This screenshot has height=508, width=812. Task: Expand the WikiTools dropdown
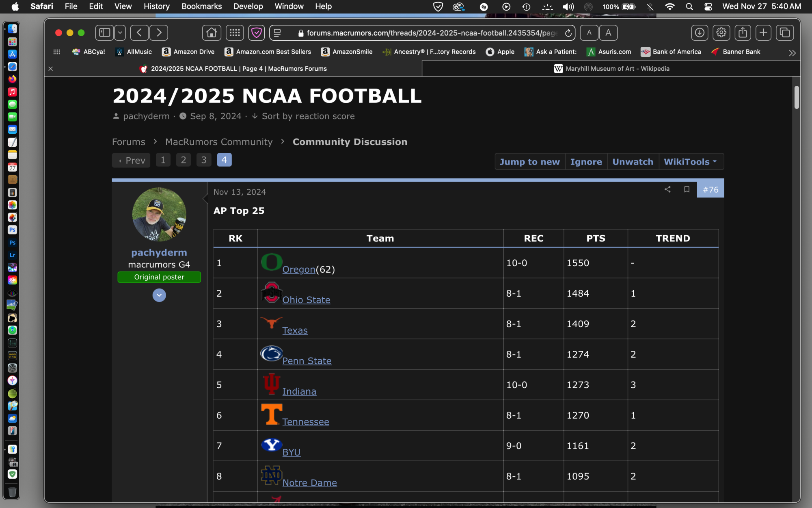tap(690, 162)
